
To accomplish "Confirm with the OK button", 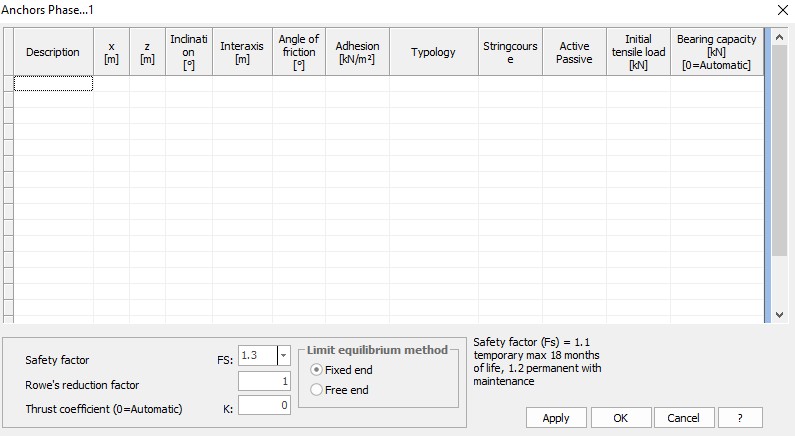I will (x=620, y=417).
